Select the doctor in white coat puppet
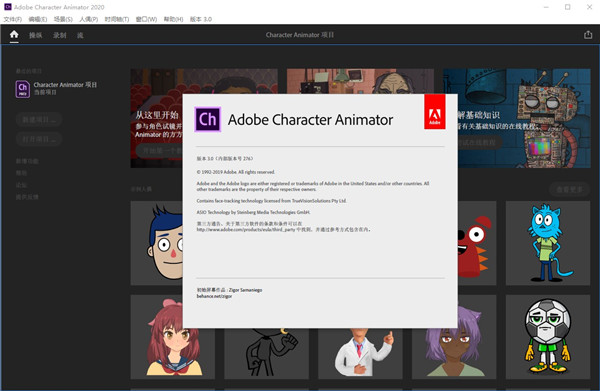The height and width of the screenshot is (391, 600). point(360,354)
